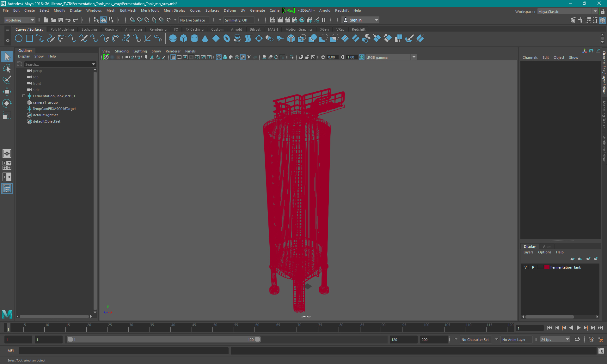The width and height of the screenshot is (607, 364).
Task: Toggle playback P of Fermentation_Tank layer
Action: [x=533, y=267]
